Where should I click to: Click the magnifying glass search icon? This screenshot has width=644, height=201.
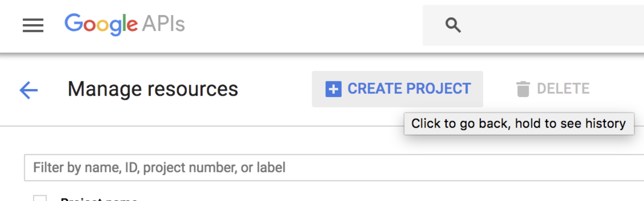click(453, 25)
